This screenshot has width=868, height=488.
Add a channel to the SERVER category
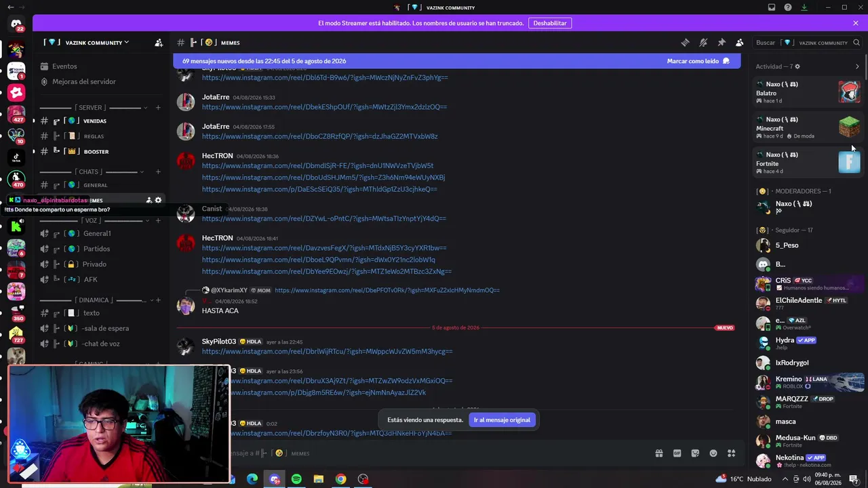[x=158, y=107]
